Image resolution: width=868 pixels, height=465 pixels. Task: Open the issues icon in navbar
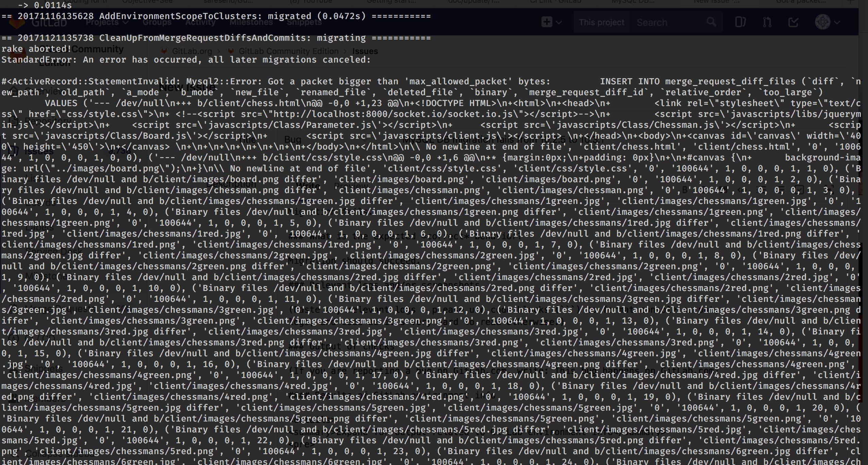click(x=740, y=22)
